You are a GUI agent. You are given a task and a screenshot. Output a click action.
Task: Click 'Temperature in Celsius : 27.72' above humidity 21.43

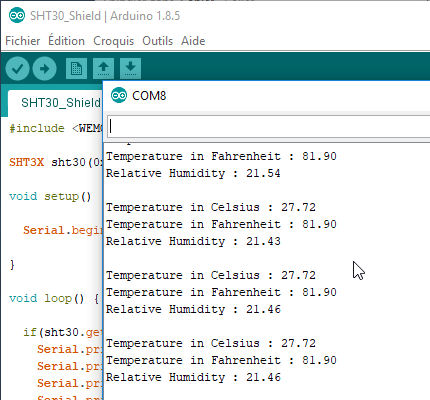click(x=211, y=207)
